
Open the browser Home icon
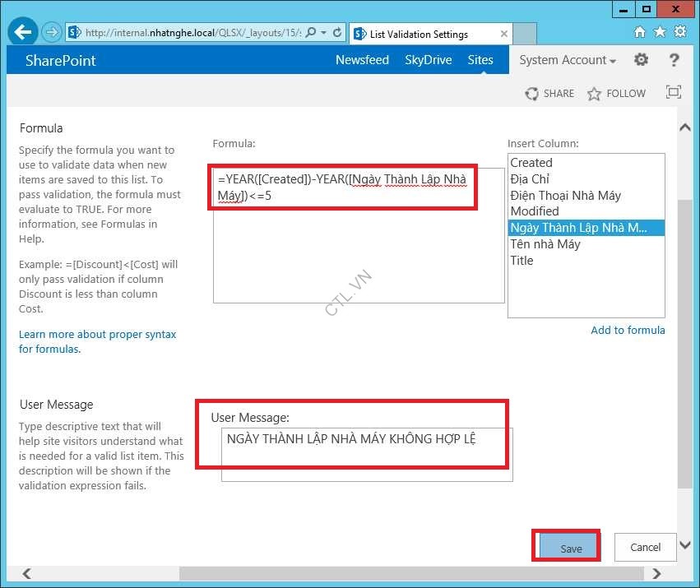point(640,32)
